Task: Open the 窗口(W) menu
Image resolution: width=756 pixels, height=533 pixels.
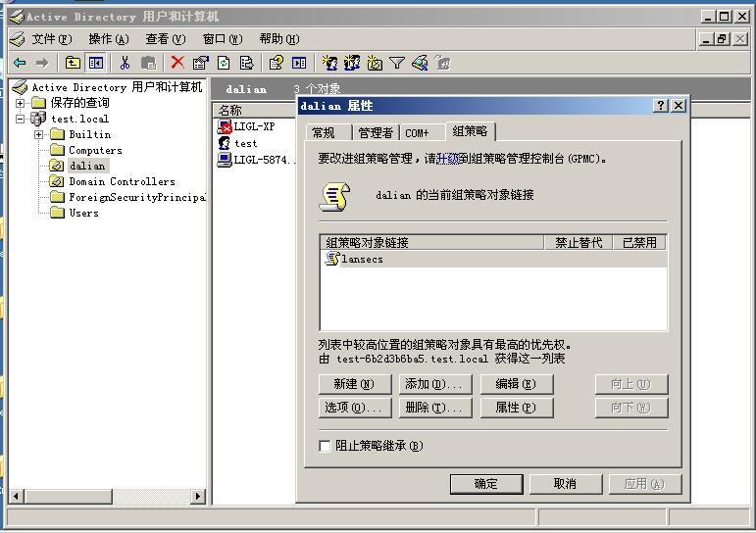Action: [x=223, y=39]
